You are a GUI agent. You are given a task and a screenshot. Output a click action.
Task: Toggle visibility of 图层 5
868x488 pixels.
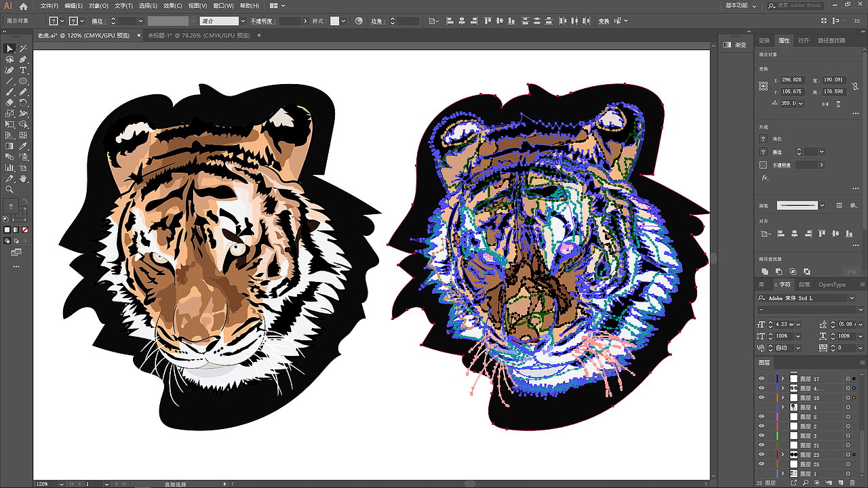coord(761,417)
